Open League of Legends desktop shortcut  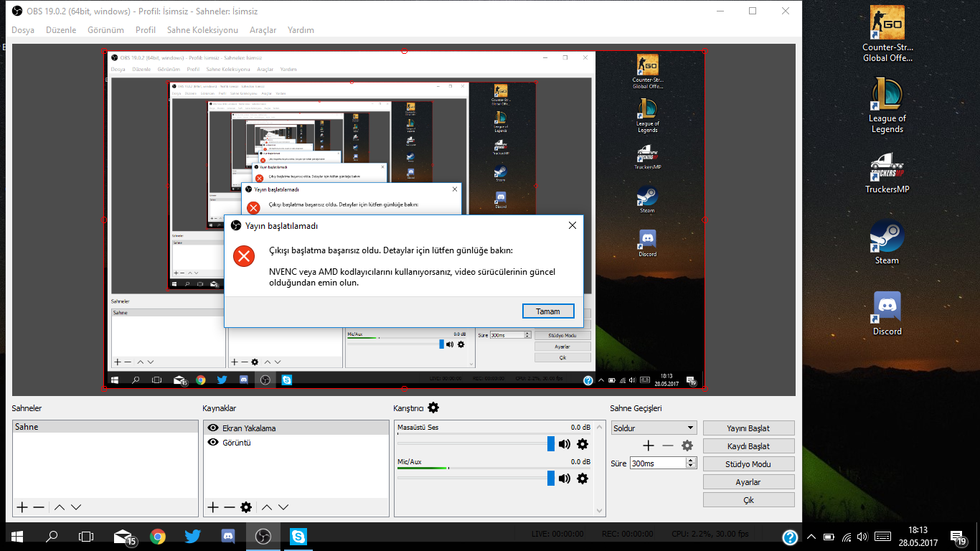pos(887,105)
